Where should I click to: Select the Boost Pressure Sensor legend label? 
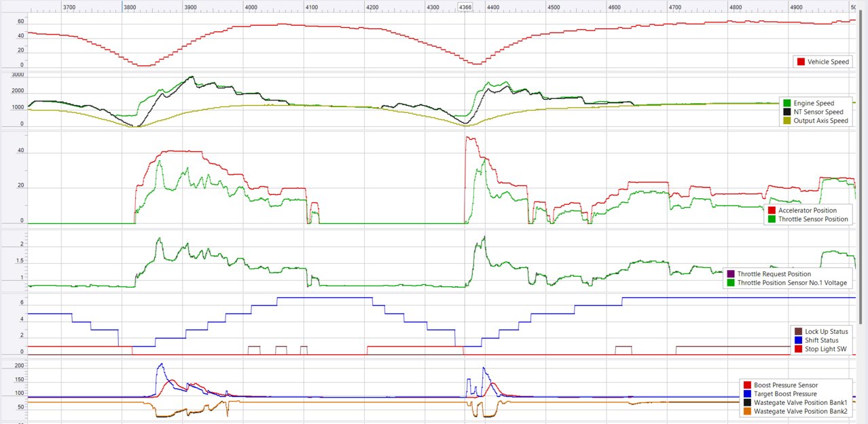[x=786, y=385]
